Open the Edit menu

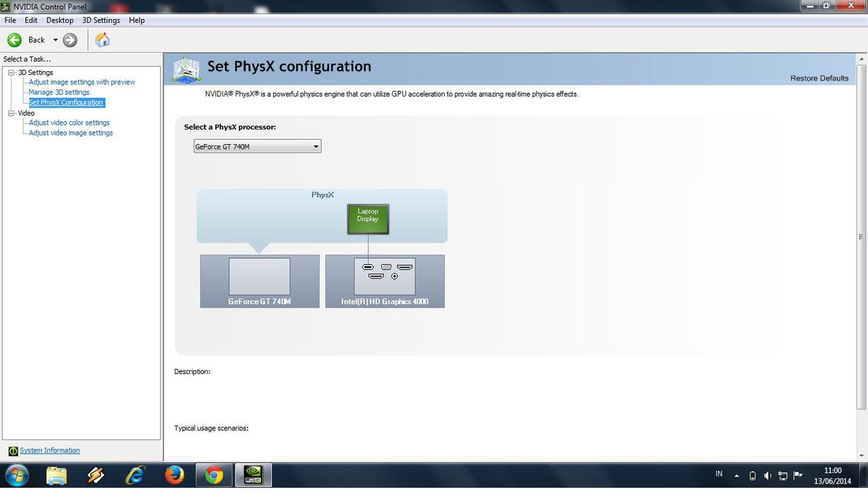[31, 20]
